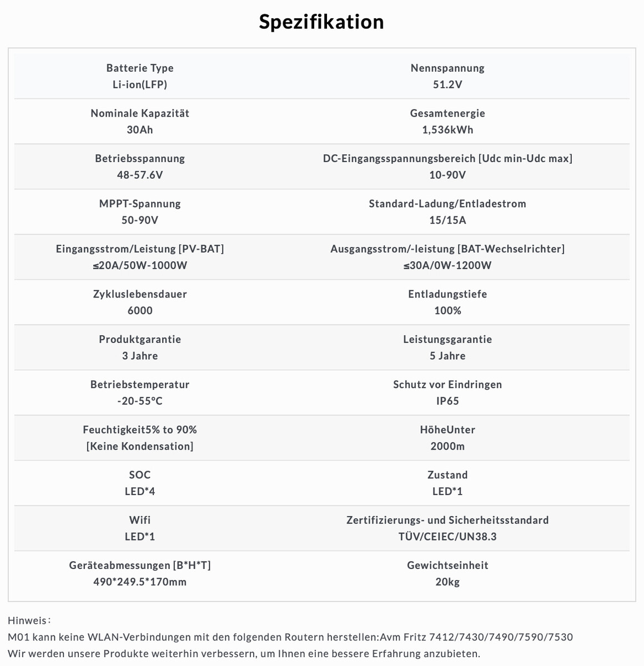Click the Spezifikation heading
The height and width of the screenshot is (666, 644).
tap(321, 22)
